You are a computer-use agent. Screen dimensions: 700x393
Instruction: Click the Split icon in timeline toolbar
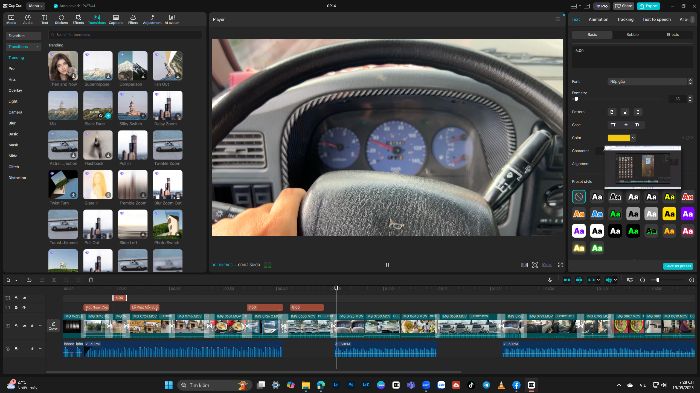click(x=54, y=280)
